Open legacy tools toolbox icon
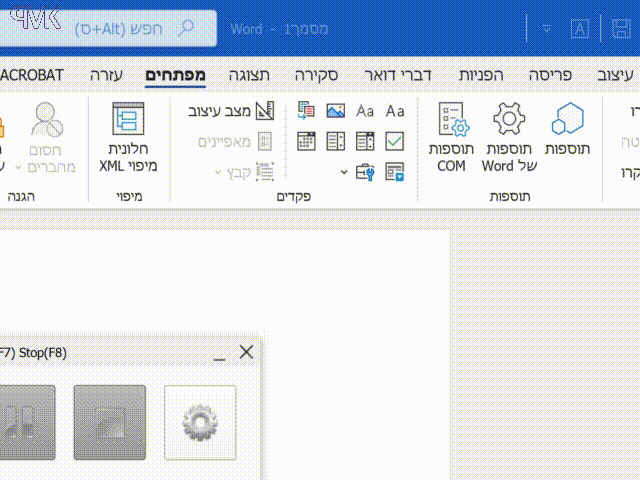 pos(365,172)
